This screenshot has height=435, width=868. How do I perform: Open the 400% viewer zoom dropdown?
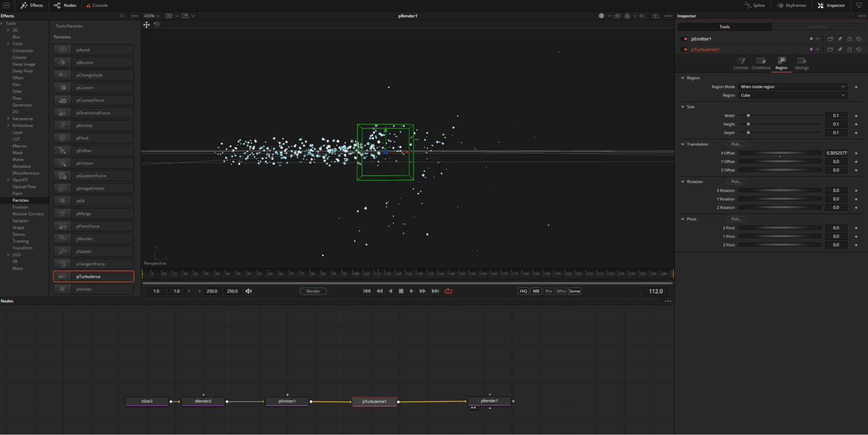152,15
